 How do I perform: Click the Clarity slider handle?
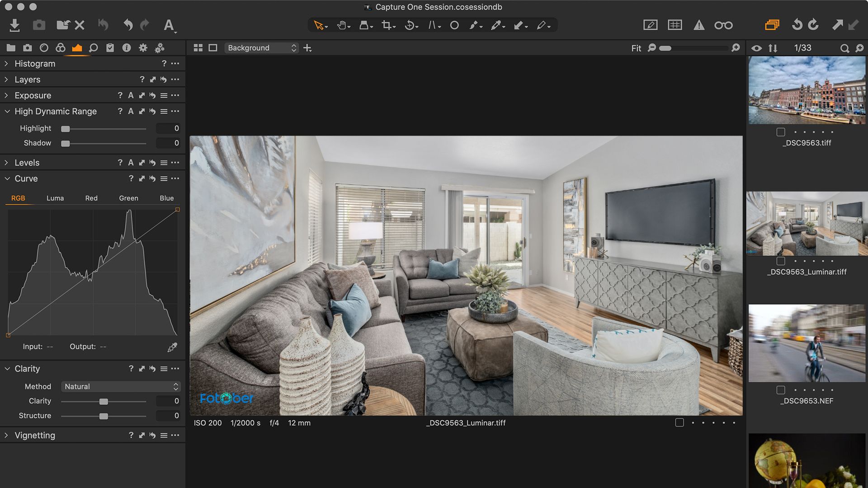click(x=104, y=402)
